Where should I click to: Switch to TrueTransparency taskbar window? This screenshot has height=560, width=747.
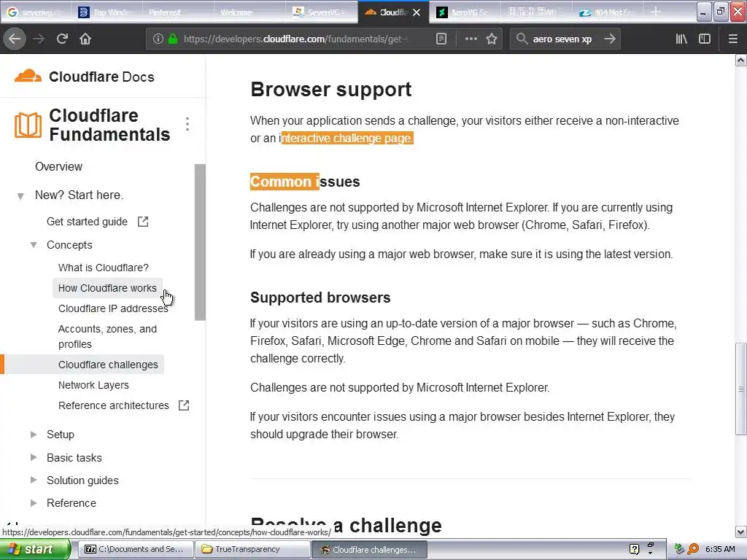252,549
